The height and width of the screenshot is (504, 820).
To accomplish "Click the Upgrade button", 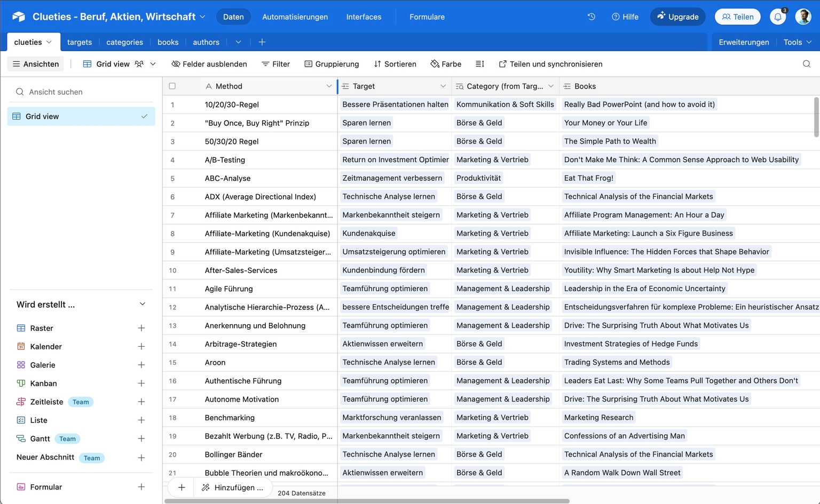I will pyautogui.click(x=677, y=17).
